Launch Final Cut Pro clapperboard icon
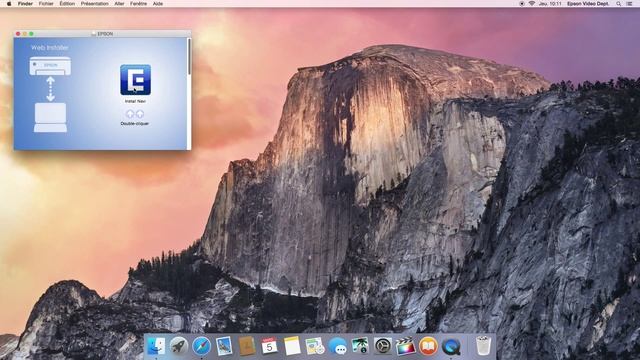This screenshot has height=360, width=640. tap(405, 346)
